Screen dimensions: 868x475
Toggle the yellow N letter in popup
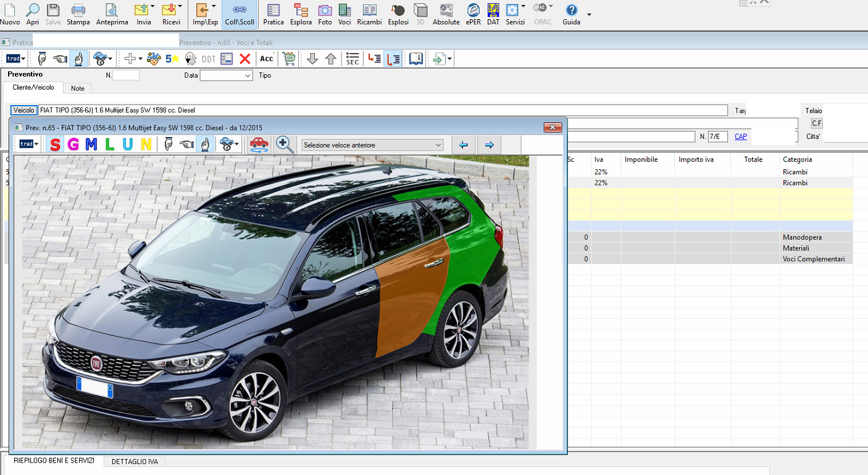coord(146,145)
